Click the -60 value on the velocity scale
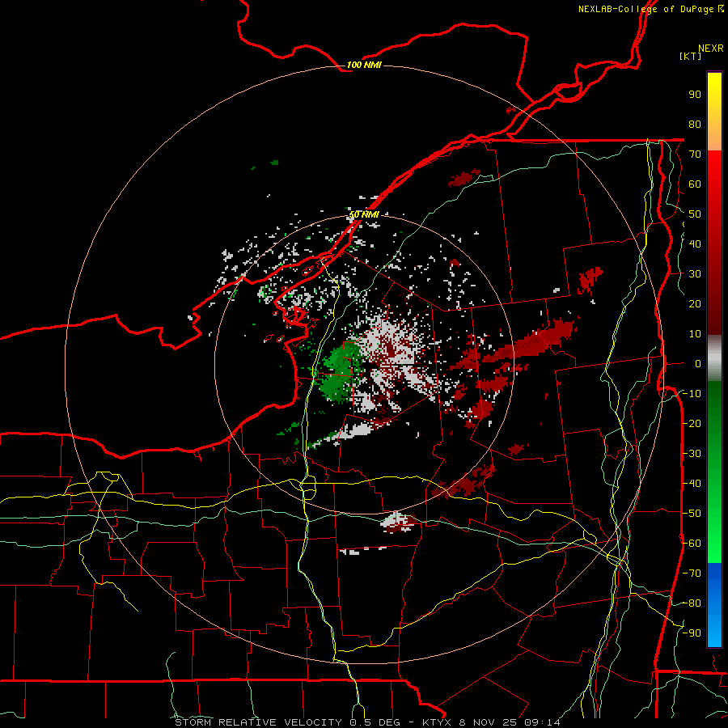Image resolution: width=728 pixels, height=728 pixels. 692,544
